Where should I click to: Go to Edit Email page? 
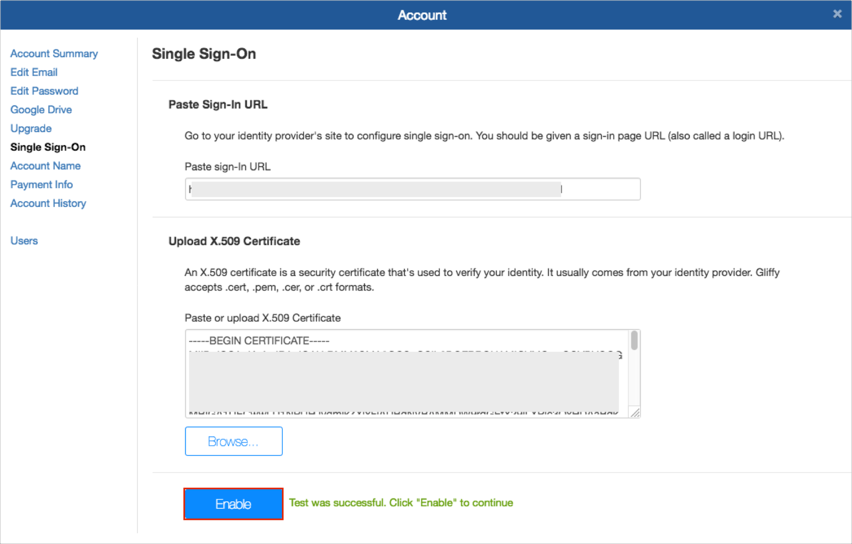pos(34,72)
